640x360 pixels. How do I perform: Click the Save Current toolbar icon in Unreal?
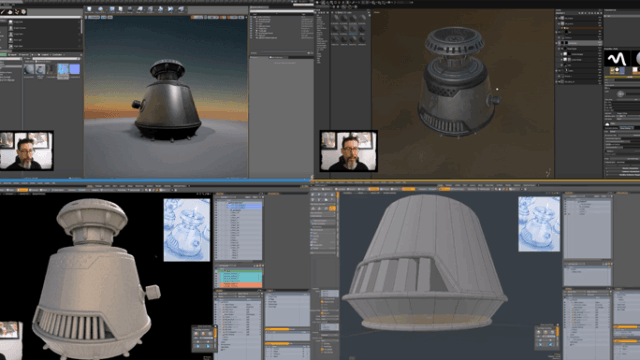pyautogui.click(x=89, y=9)
